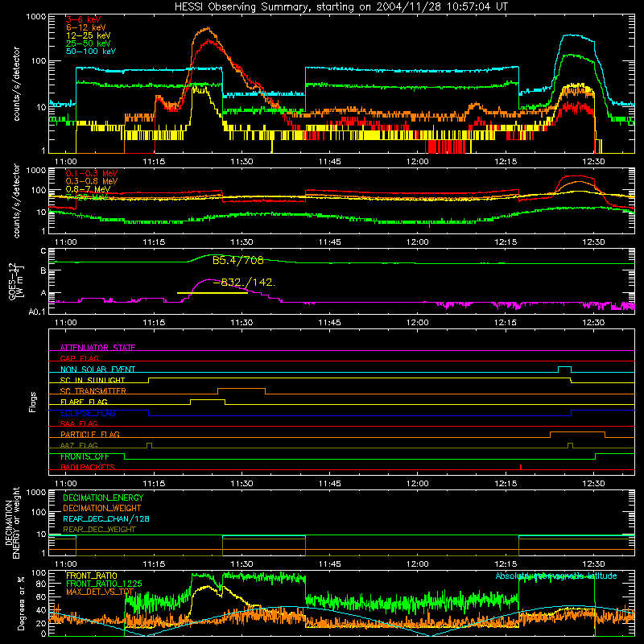
Task: Click the DECIMATION_ENERGY legend label
Action: (x=103, y=497)
